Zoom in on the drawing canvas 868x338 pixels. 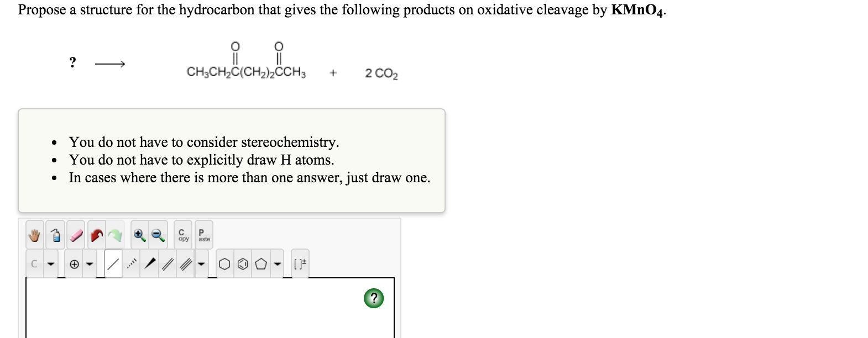(139, 236)
